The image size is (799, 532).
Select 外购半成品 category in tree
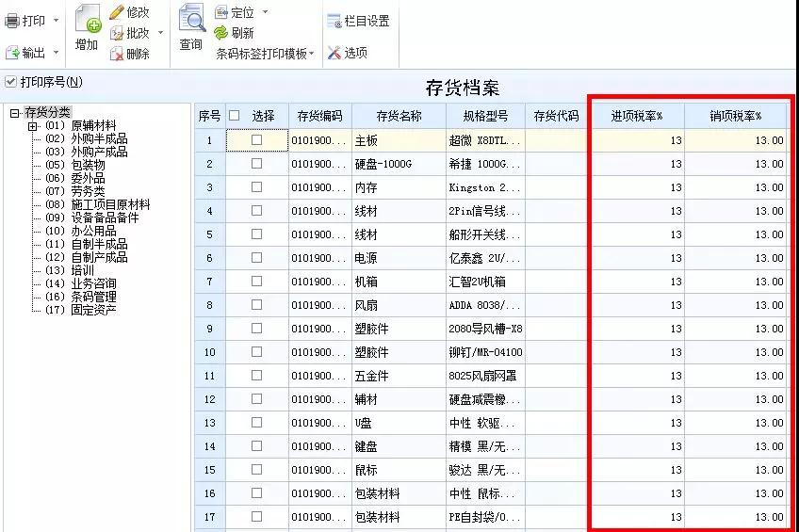[x=99, y=138]
